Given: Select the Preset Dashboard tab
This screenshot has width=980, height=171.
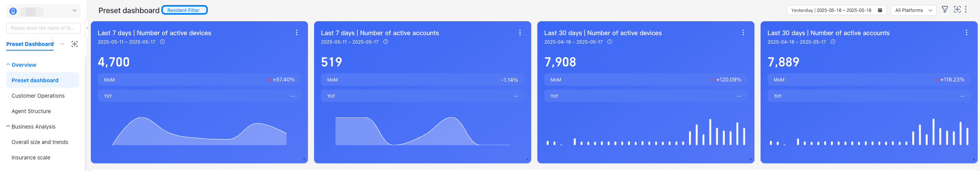Looking at the screenshot, I should click(x=30, y=44).
